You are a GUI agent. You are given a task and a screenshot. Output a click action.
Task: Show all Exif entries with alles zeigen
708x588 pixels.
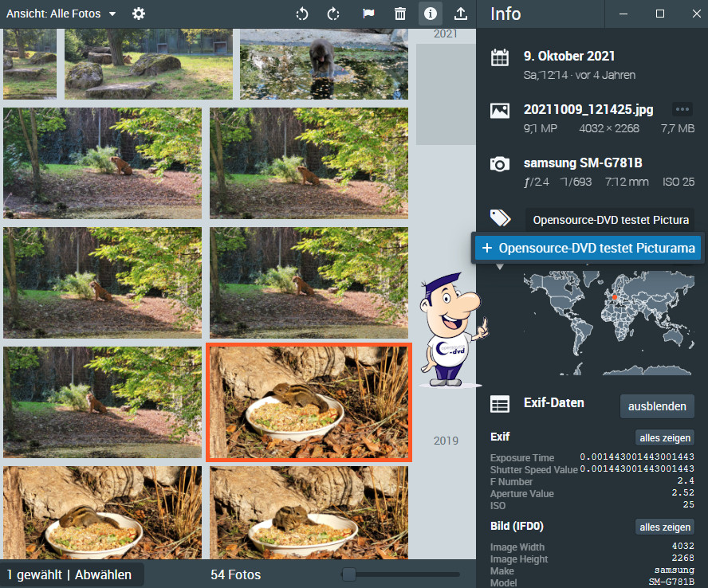pyautogui.click(x=665, y=437)
